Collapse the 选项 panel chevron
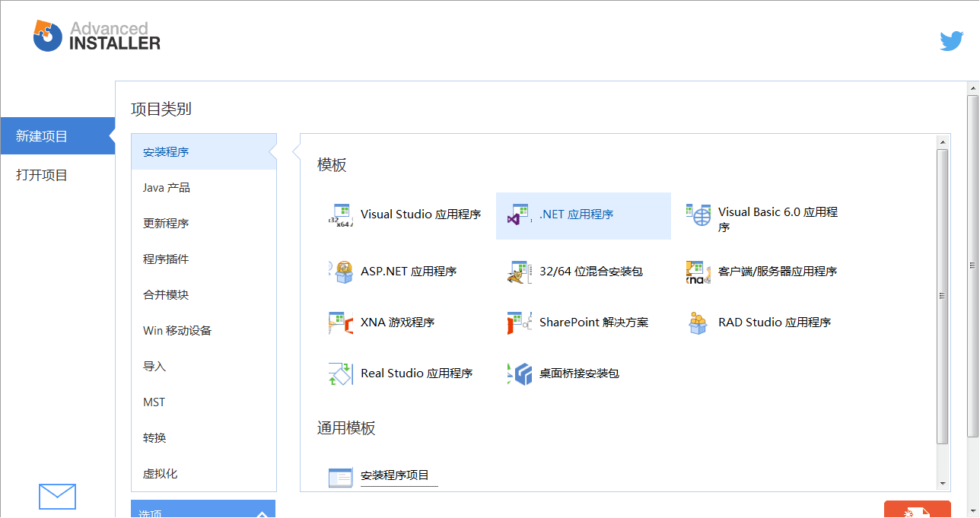980x518 pixels. tap(262, 514)
